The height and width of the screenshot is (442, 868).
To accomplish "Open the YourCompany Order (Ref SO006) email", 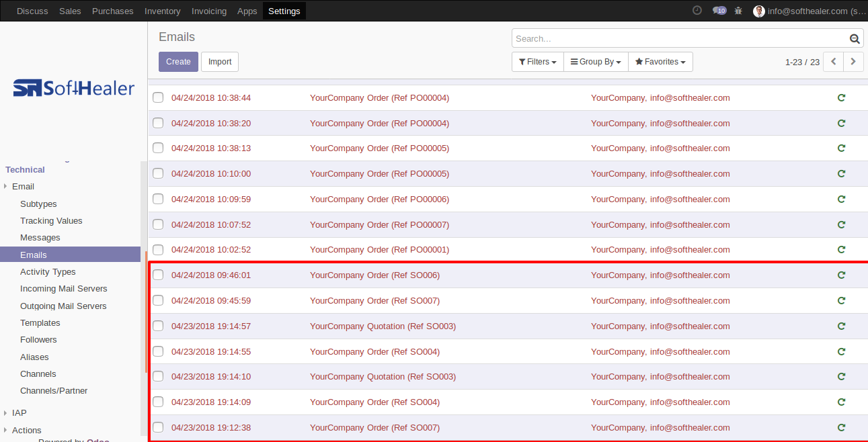I will pyautogui.click(x=374, y=275).
